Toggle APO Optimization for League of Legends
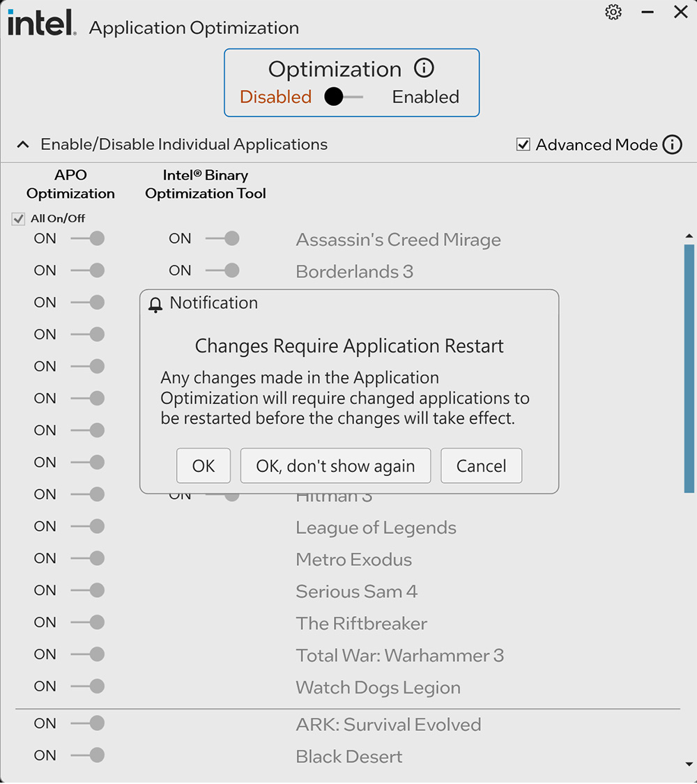The image size is (697, 784). pyautogui.click(x=88, y=527)
